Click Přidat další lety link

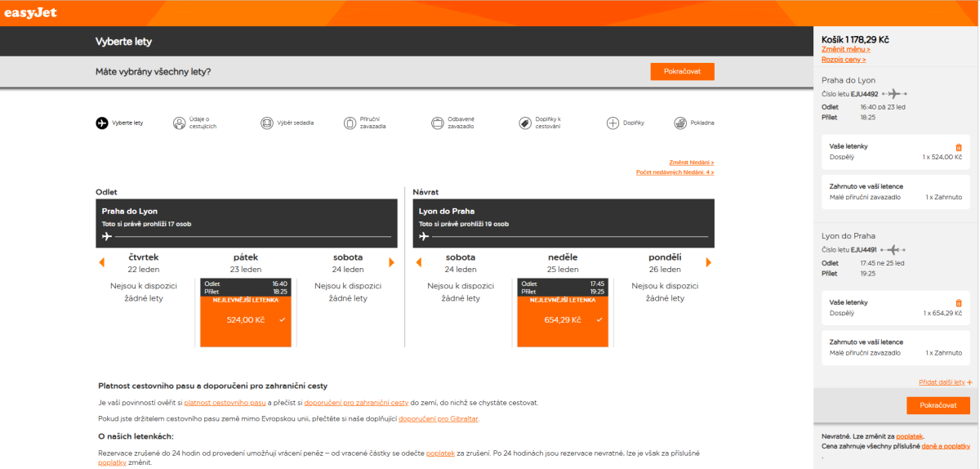(x=945, y=382)
